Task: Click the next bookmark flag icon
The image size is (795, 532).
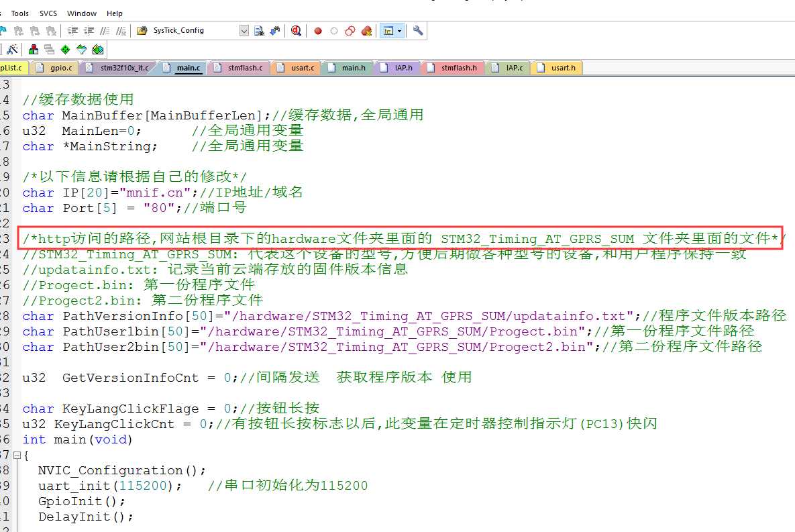Action: point(35,31)
